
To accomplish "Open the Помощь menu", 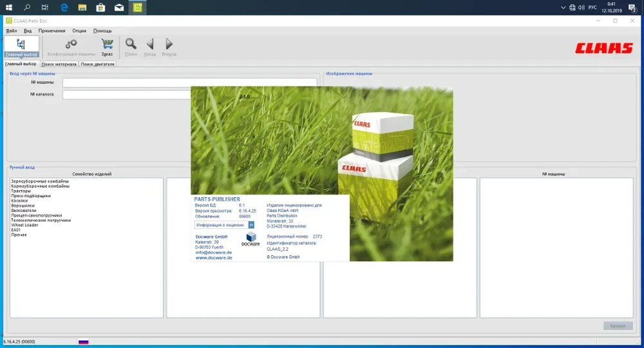I will (x=102, y=31).
